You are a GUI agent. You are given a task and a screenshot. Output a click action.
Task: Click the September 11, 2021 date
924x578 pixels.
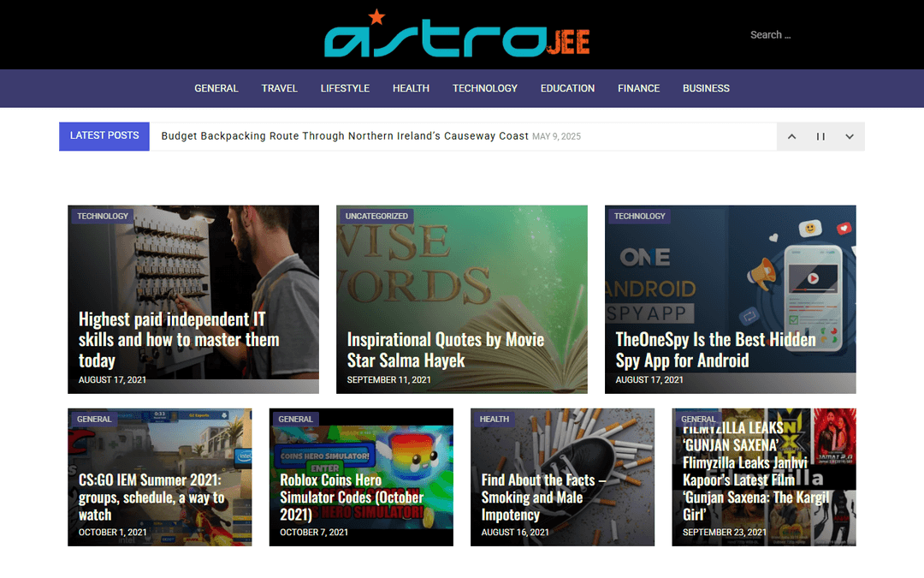pos(389,380)
